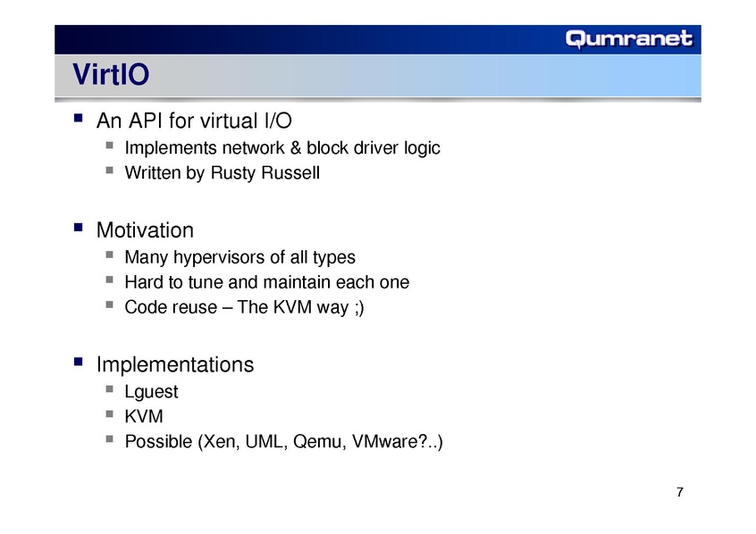Screen dimensions: 756x534
Task: Click the small bullet next to "Written by Rusty Russell"
Action: click(x=108, y=171)
